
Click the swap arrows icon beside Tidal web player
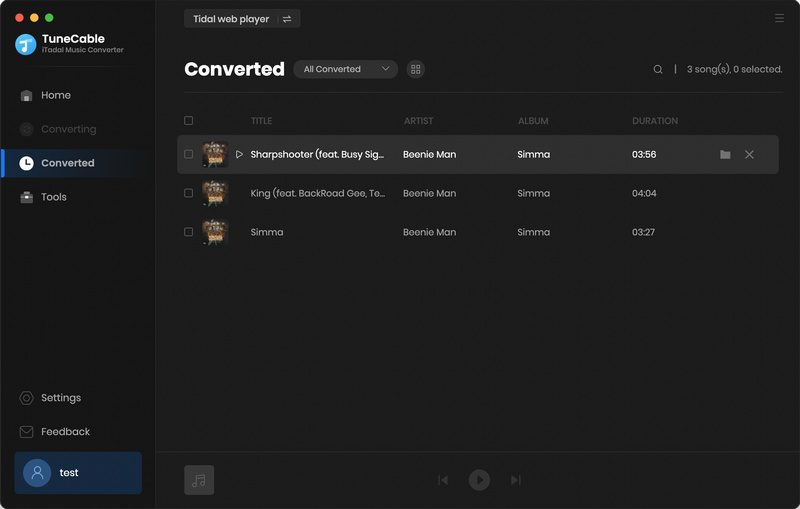click(287, 19)
